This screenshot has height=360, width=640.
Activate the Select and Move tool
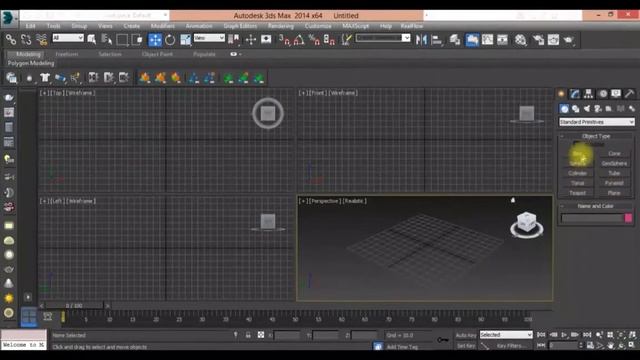(155, 40)
